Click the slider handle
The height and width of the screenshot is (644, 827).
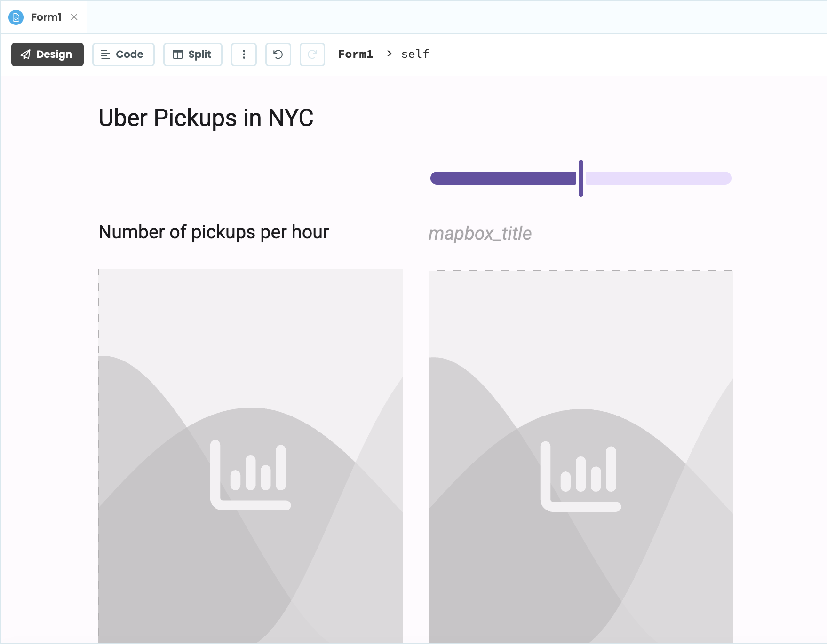coord(581,179)
